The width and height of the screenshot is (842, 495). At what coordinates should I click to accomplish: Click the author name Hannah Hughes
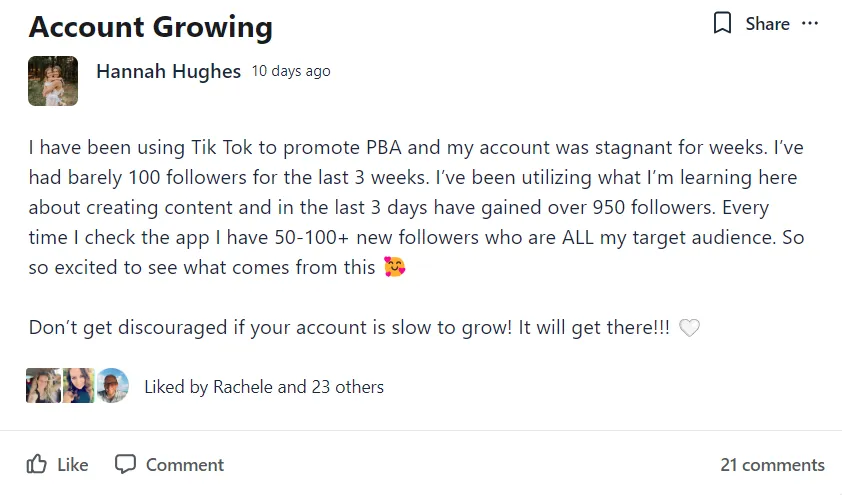[168, 71]
